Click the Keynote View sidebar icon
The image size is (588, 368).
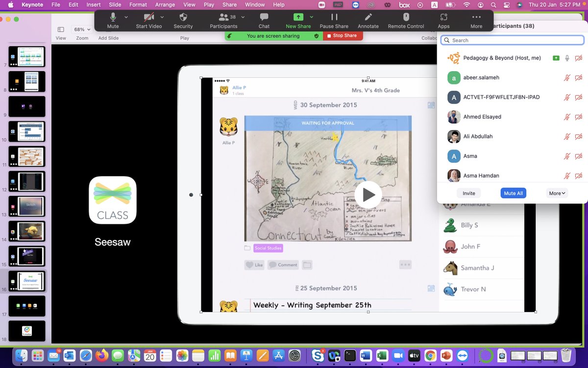coord(61,29)
